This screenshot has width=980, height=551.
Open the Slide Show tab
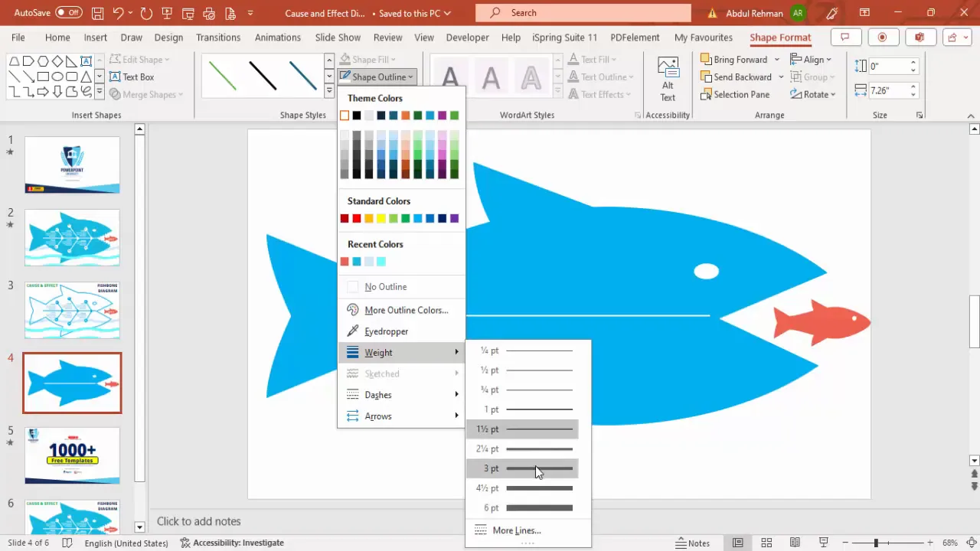(x=338, y=37)
